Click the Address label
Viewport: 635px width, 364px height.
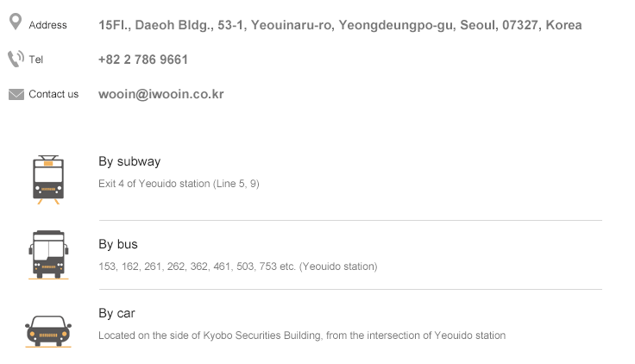coord(47,25)
